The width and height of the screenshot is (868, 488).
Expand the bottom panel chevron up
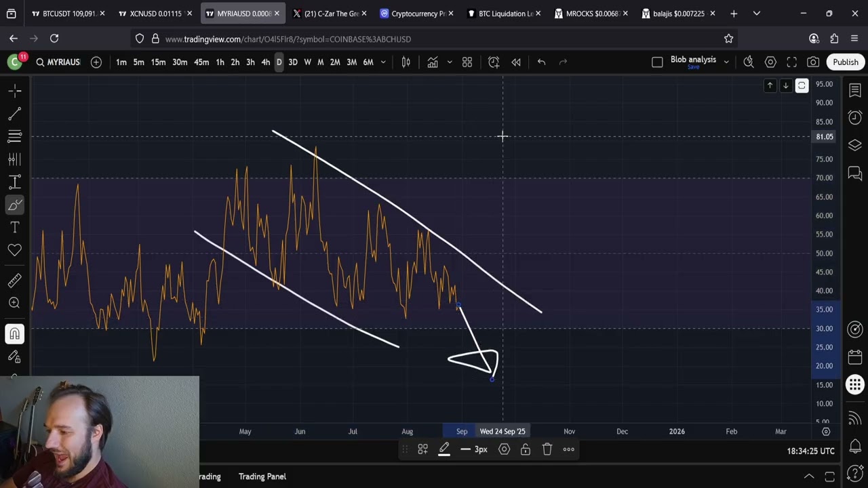click(809, 476)
